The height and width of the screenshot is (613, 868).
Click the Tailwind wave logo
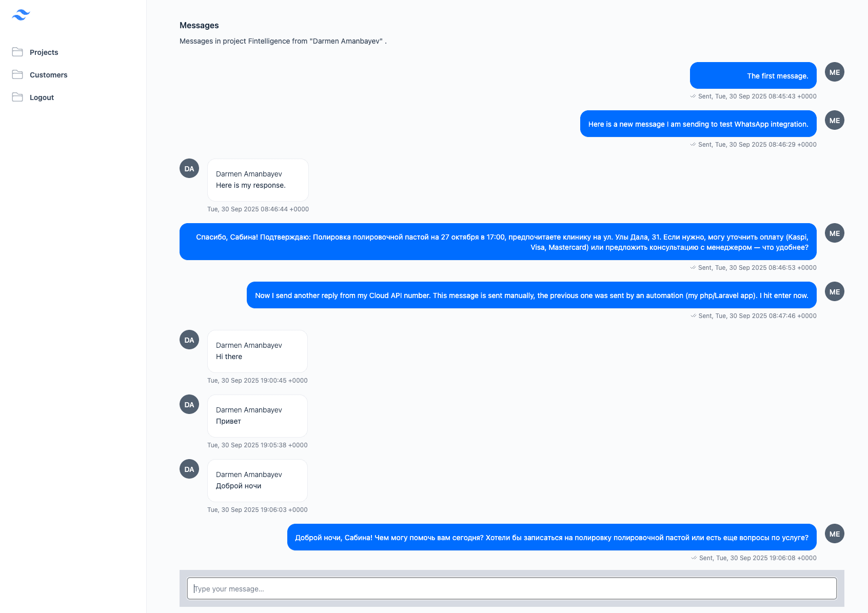click(21, 15)
